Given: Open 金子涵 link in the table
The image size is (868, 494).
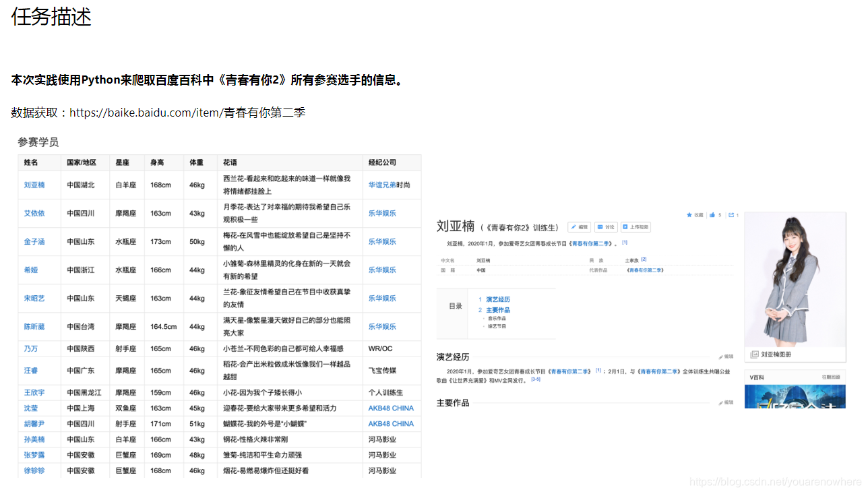Looking at the screenshot, I should pos(34,241).
